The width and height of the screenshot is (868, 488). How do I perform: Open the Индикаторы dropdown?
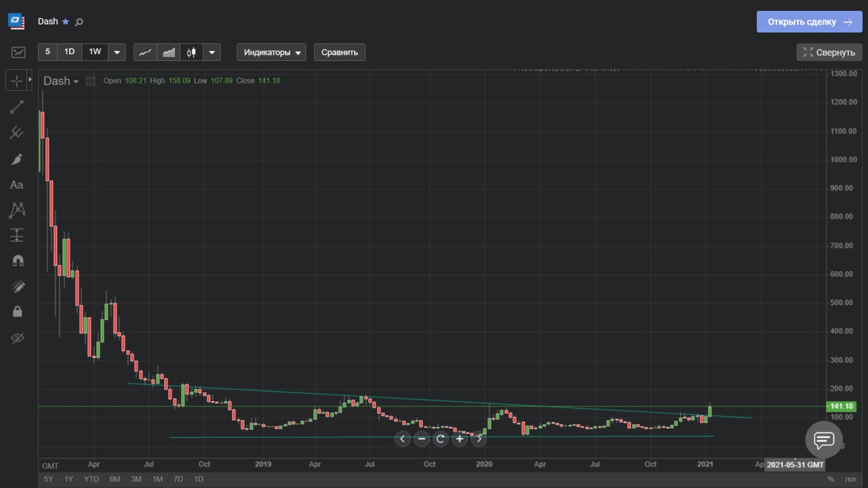(271, 52)
